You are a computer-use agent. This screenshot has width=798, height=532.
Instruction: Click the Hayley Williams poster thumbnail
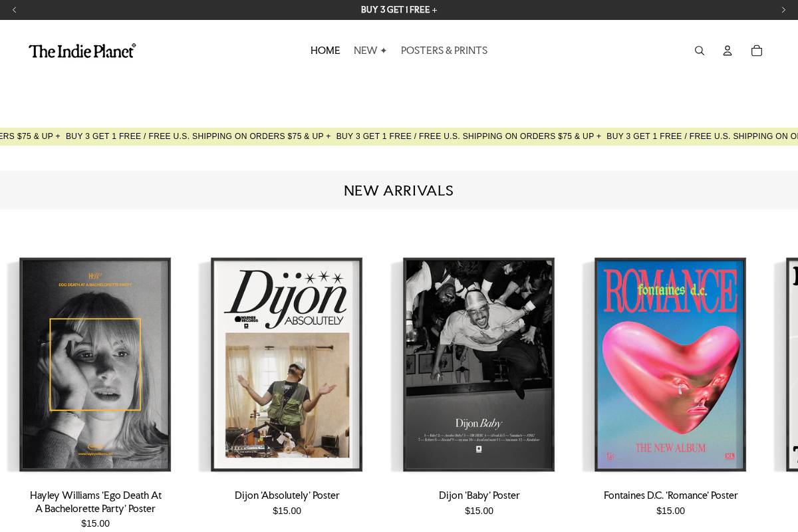pyautogui.click(x=95, y=364)
